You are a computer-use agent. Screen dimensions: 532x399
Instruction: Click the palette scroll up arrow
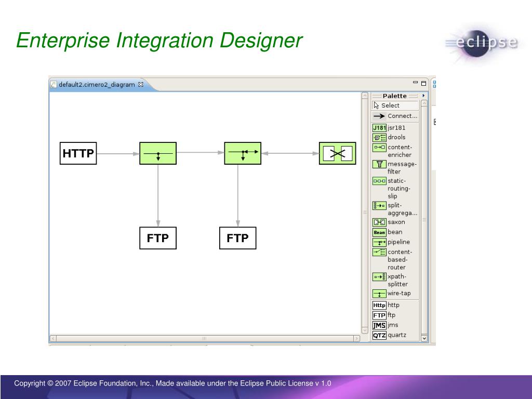point(424,103)
